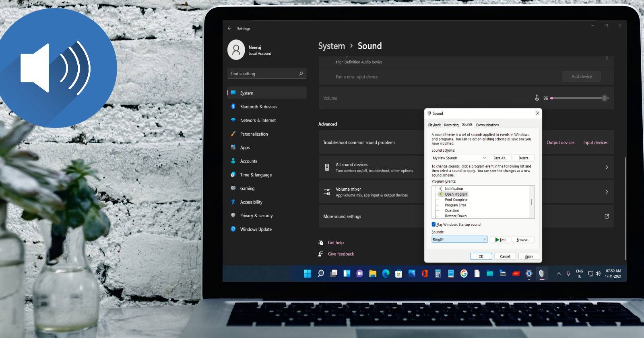The width and height of the screenshot is (644, 338).
Task: Open network icon in system tray
Action: [x=590, y=274]
